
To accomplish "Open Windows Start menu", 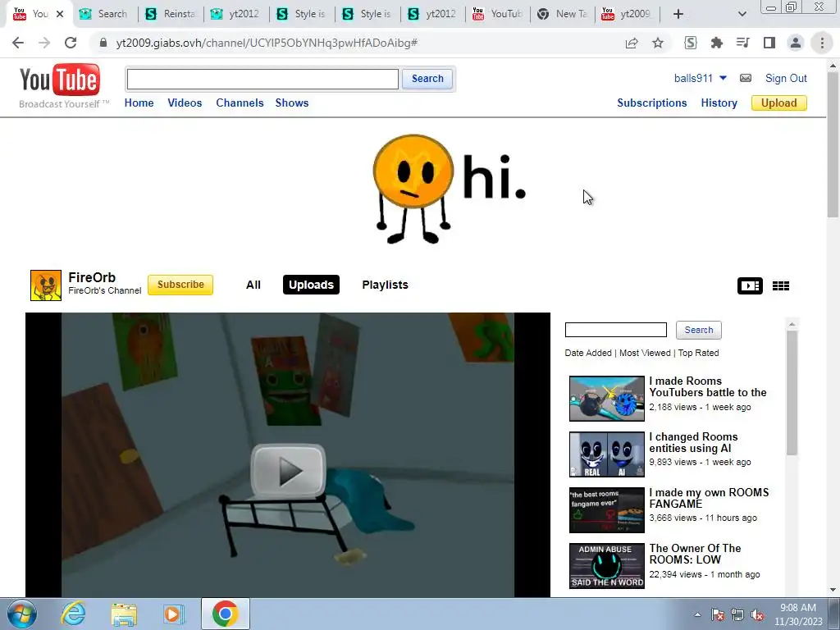I will coord(22,614).
